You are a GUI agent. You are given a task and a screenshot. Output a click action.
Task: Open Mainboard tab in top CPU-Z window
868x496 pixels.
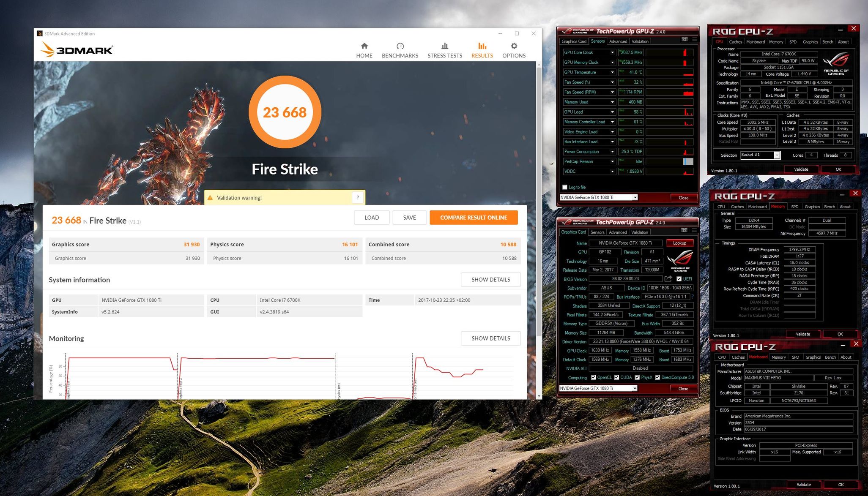coord(755,42)
